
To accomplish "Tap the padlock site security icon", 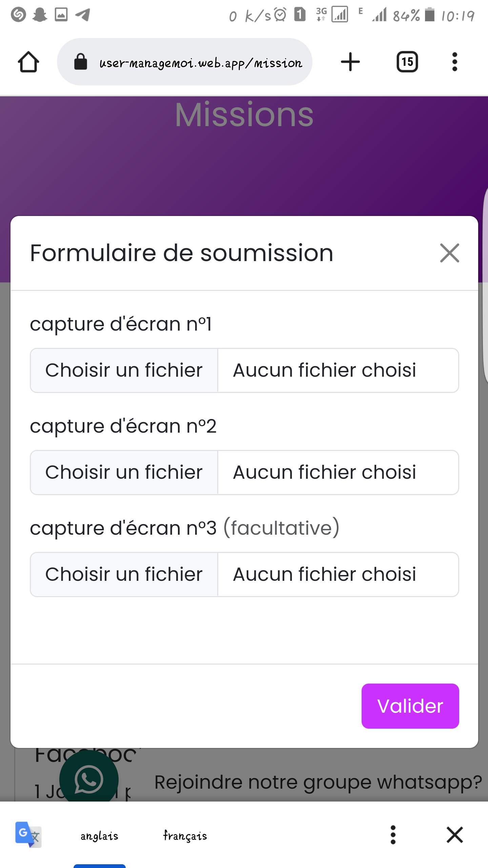I will (81, 62).
